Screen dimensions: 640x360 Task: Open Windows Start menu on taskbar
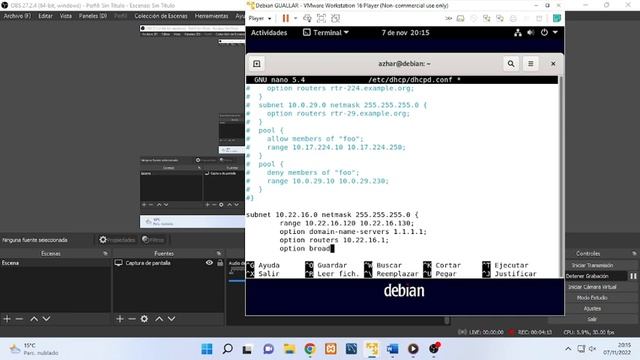[x=207, y=349]
